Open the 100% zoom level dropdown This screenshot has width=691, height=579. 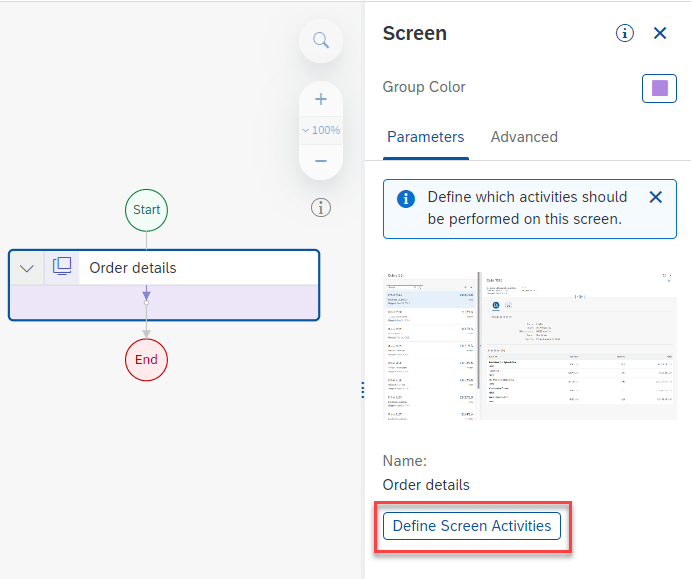(x=321, y=130)
